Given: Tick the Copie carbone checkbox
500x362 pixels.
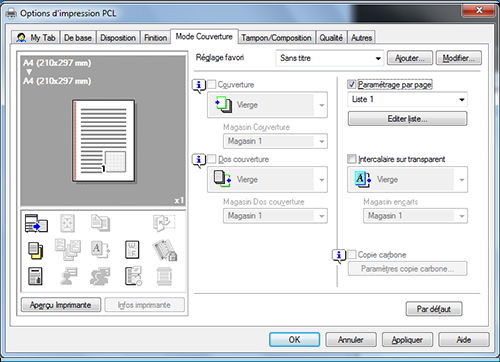Looking at the screenshot, I should tap(352, 255).
